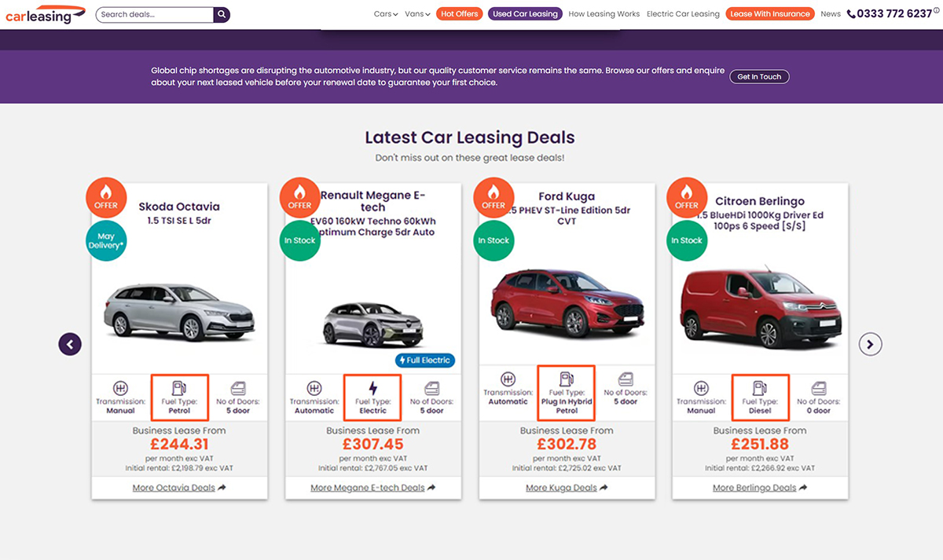Click the May Delivery badge on Octavia
The image size is (943, 560).
pyautogui.click(x=106, y=240)
